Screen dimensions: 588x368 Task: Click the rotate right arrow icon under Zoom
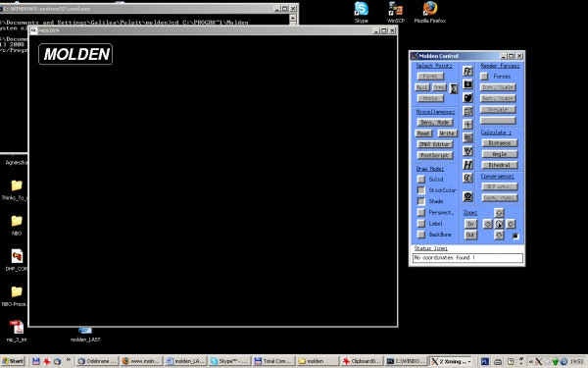pos(511,224)
